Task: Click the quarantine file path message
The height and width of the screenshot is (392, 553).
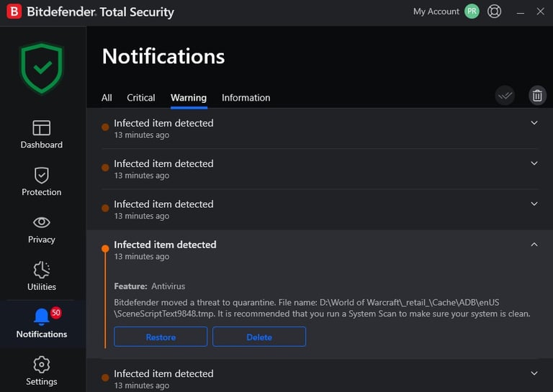Action: [322, 308]
